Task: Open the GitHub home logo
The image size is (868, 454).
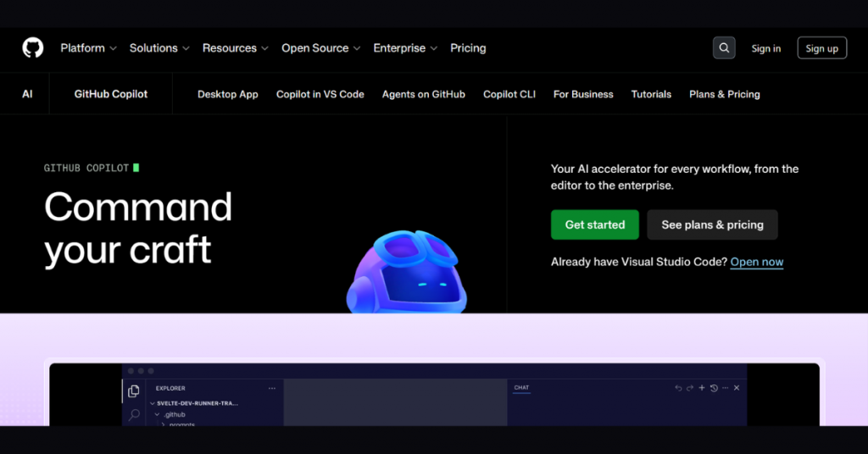Action: pos(33,47)
